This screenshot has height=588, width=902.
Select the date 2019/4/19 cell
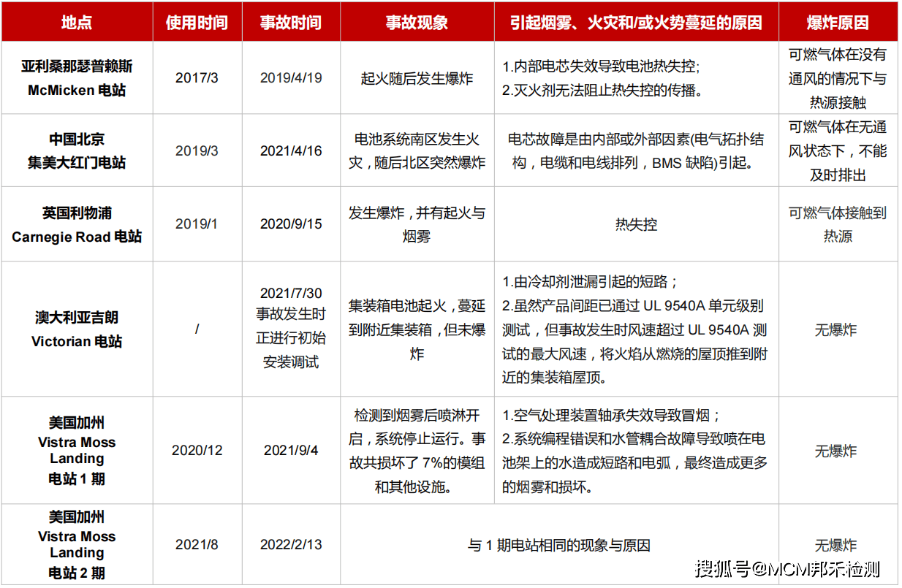pos(291,77)
